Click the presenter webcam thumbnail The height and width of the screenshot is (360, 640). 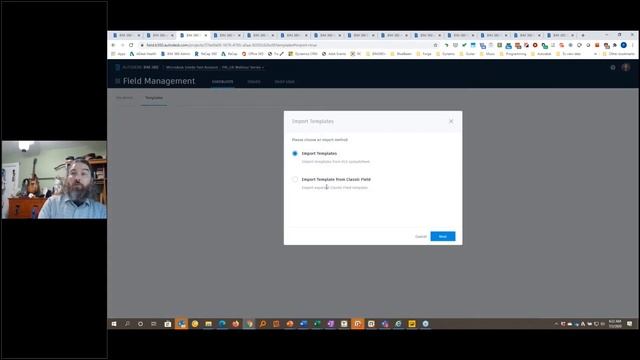pyautogui.click(x=54, y=180)
